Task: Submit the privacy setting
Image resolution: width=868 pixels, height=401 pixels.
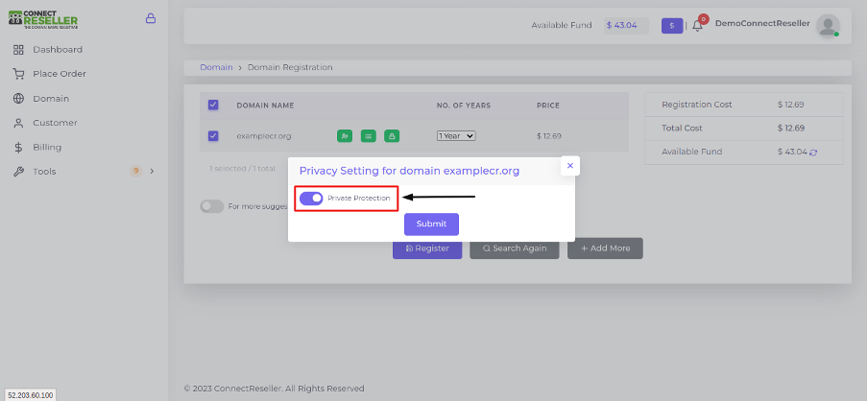Action: pos(431,224)
